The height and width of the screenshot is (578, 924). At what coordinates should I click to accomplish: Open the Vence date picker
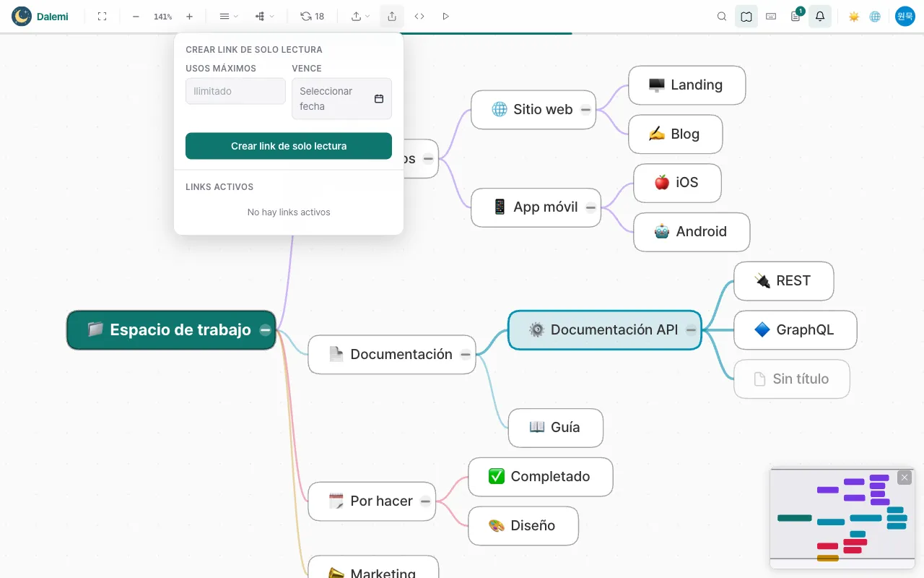coord(341,98)
